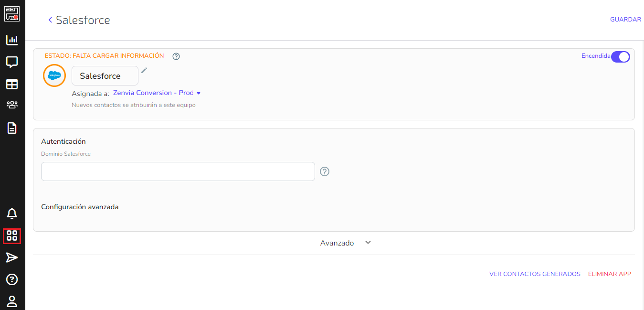Open the bar chart reports icon
The image size is (644, 310).
[x=12, y=40]
